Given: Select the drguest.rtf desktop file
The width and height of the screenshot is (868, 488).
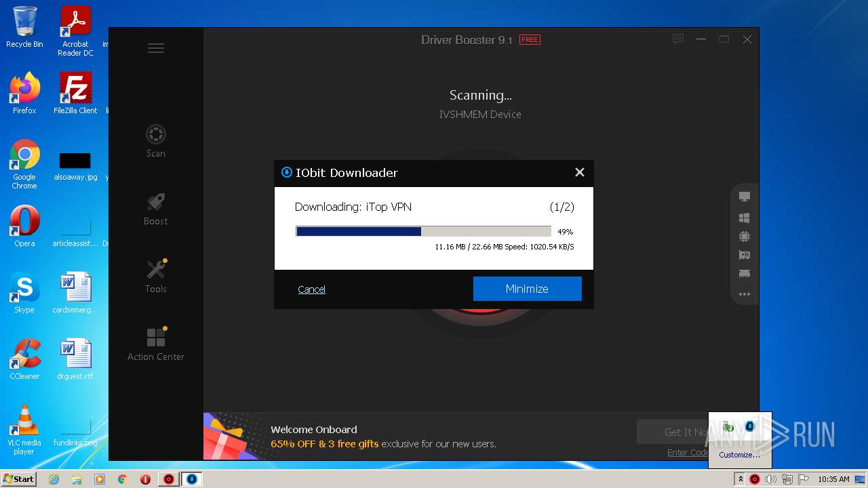Looking at the screenshot, I should (75, 359).
